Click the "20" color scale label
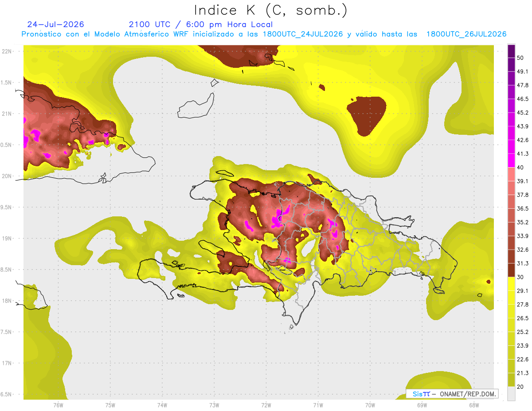The image size is (532, 411). [520, 387]
